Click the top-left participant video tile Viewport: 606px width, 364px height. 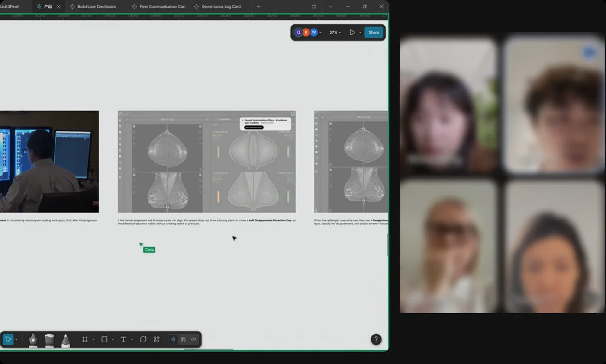(448, 105)
